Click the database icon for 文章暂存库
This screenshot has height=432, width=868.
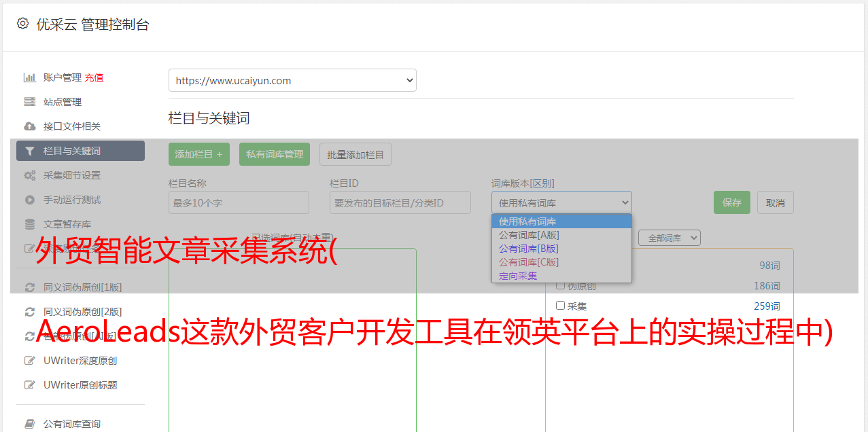tap(29, 224)
